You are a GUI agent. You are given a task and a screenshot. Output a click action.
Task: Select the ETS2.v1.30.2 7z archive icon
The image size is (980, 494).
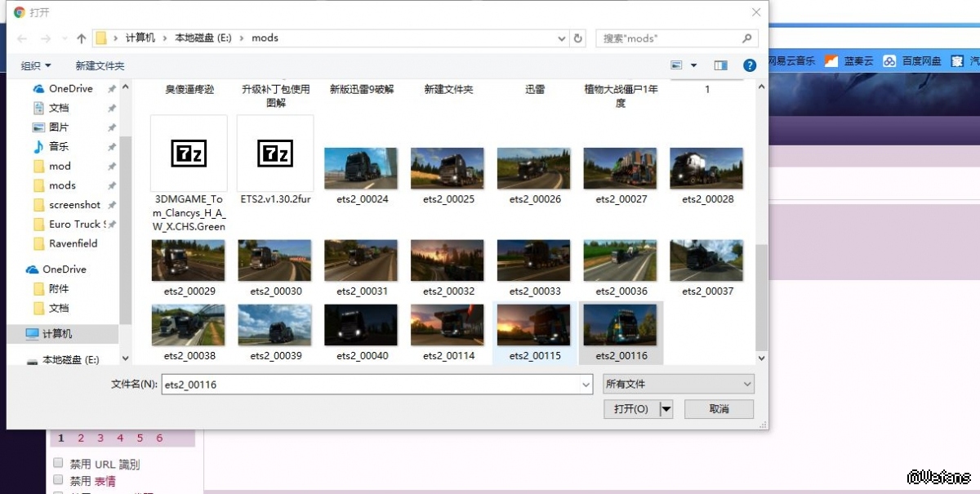pos(275,154)
